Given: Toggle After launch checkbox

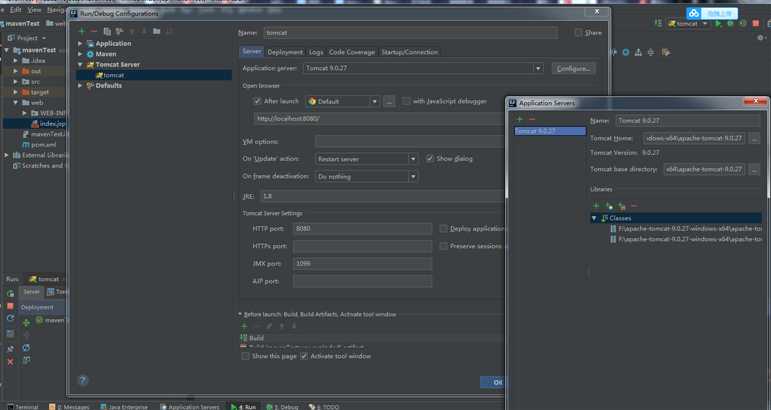Looking at the screenshot, I should point(257,101).
